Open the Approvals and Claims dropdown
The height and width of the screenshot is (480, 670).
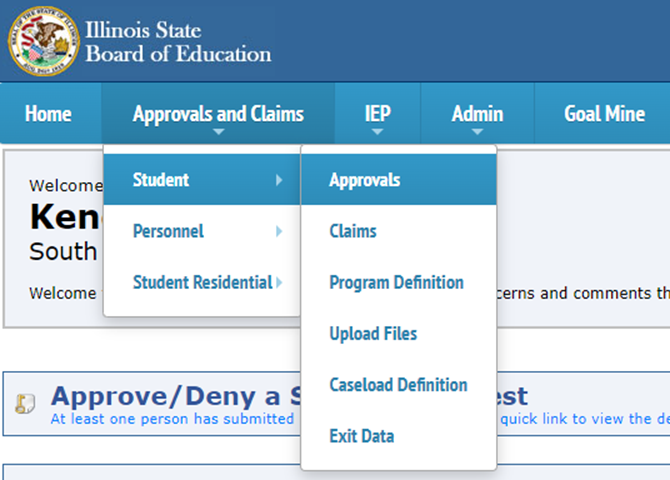(x=218, y=114)
